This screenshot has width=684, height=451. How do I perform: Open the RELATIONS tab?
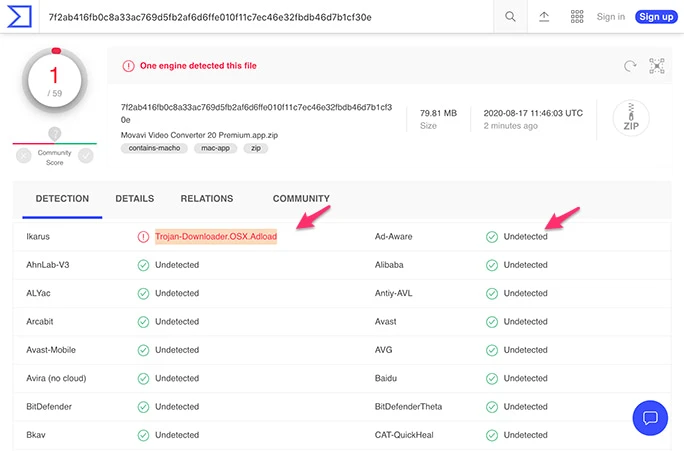click(x=207, y=199)
